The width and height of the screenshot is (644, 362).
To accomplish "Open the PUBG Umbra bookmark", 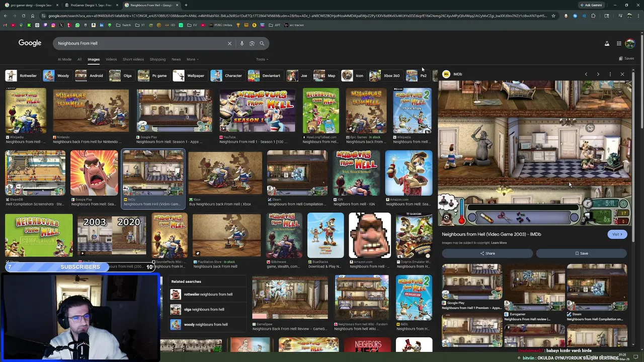I will click(220, 25).
